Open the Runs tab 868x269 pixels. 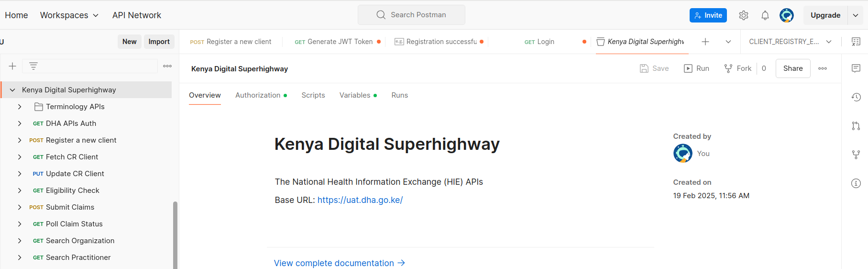[400, 95]
